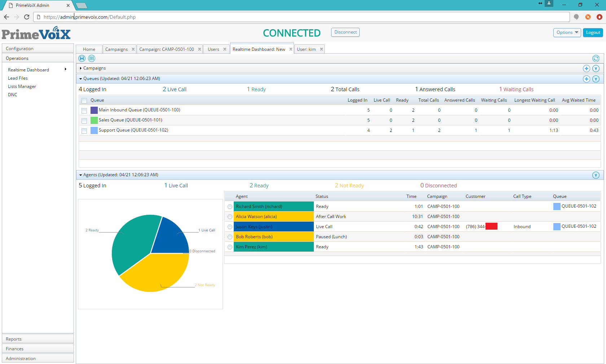Click the gray extension icon in browser toolbar

coord(576,17)
